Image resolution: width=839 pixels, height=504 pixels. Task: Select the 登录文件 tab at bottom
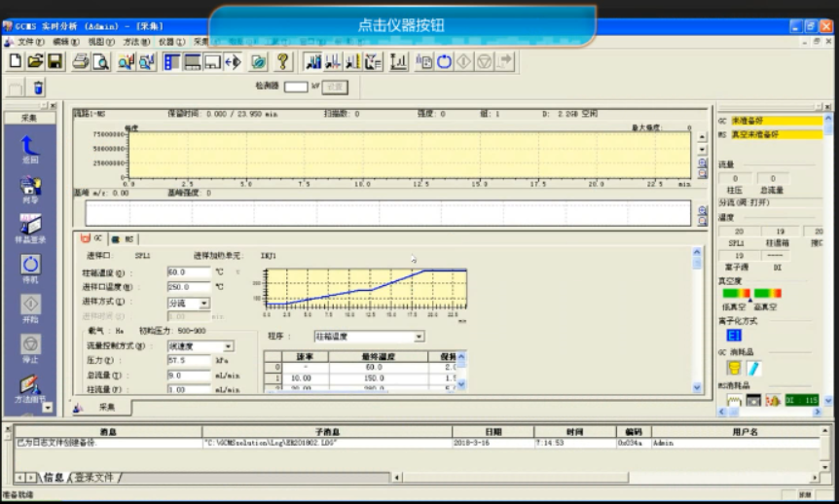[94, 478]
